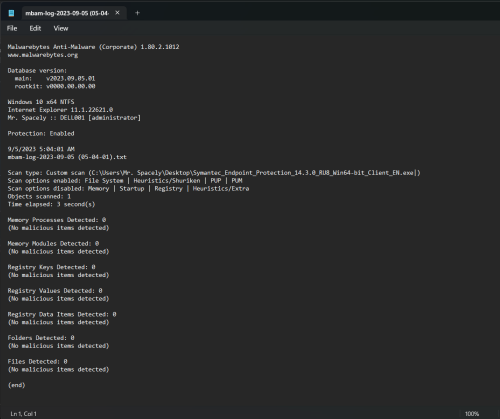
Task: Click the Notepad icon in the tab
Action: click(11, 13)
